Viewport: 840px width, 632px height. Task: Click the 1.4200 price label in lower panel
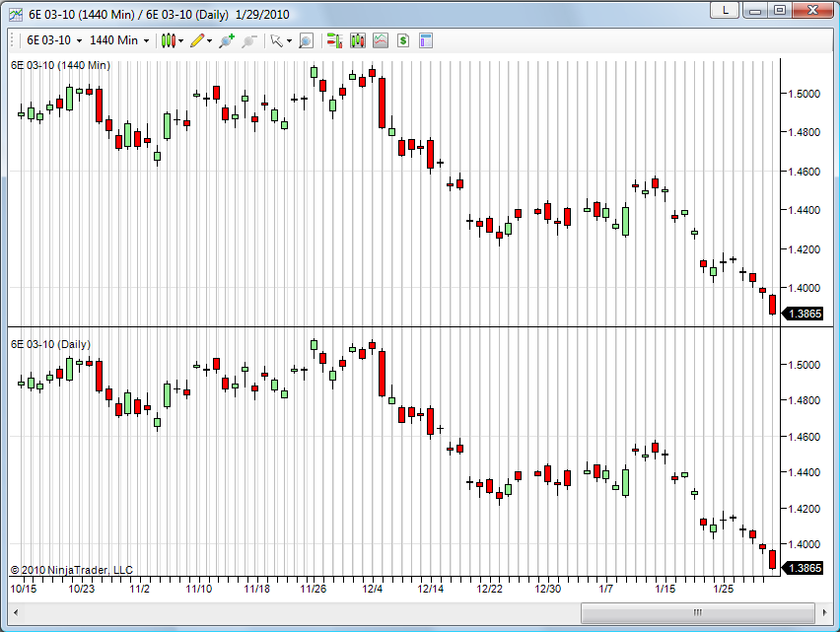tap(805, 509)
